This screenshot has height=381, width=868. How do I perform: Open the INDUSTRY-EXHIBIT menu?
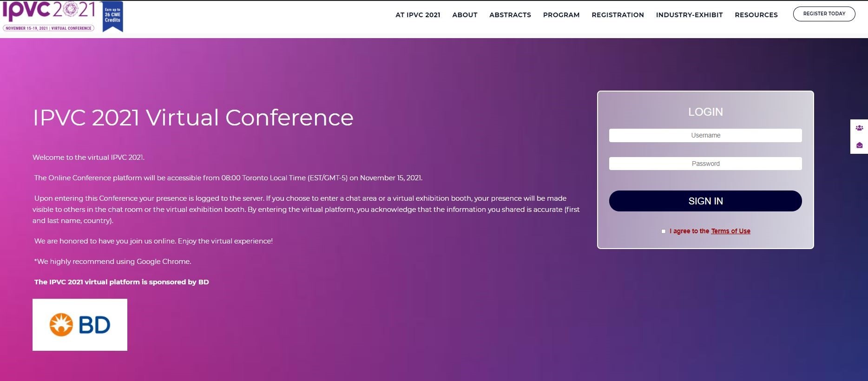[x=689, y=15]
